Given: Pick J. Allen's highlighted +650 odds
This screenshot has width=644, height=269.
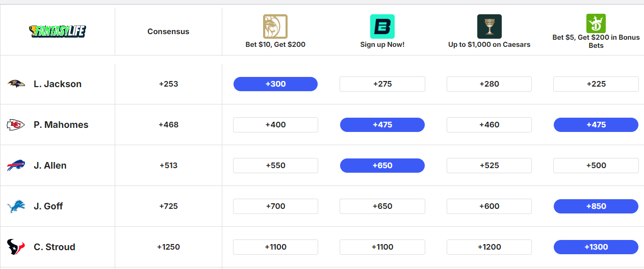Looking at the screenshot, I should [x=382, y=166].
